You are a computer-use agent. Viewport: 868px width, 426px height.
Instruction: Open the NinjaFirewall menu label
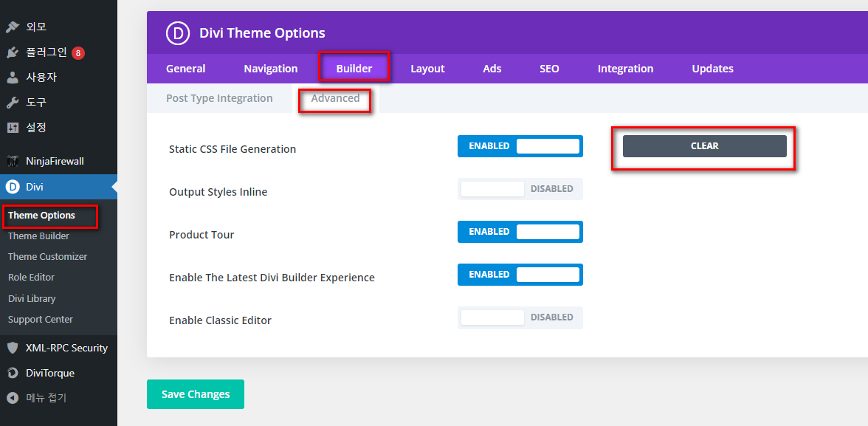coord(55,162)
